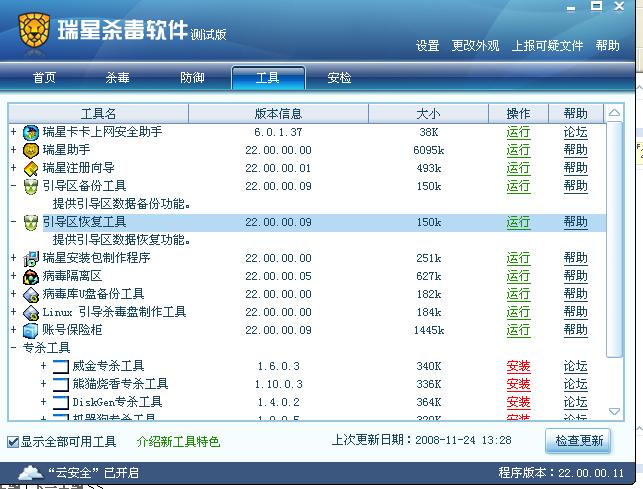
Task: Open 更改外观 option
Action: 475,46
